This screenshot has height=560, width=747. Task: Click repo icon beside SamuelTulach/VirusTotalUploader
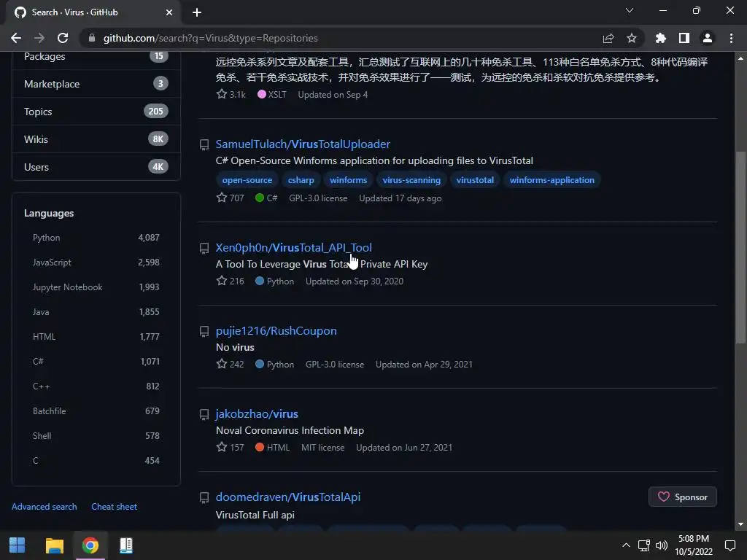coord(204,145)
